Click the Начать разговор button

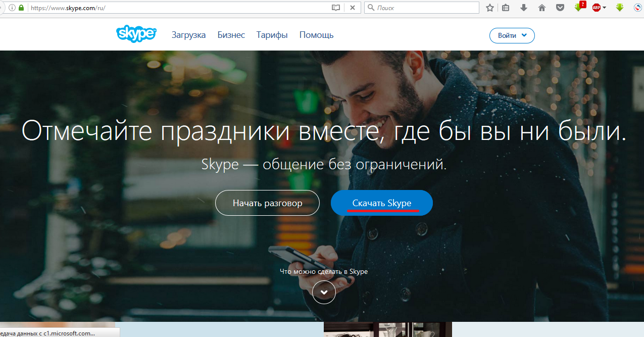pos(267,203)
